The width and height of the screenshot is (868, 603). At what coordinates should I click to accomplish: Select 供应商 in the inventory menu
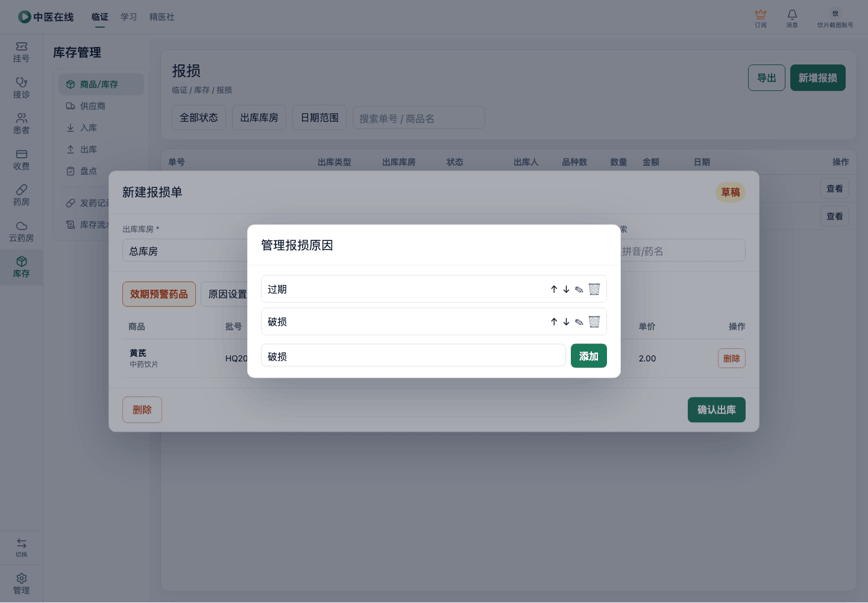(x=101, y=106)
